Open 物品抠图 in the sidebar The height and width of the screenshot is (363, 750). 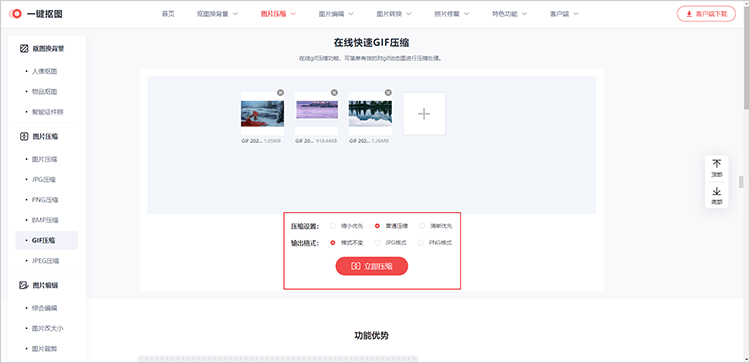coord(44,91)
